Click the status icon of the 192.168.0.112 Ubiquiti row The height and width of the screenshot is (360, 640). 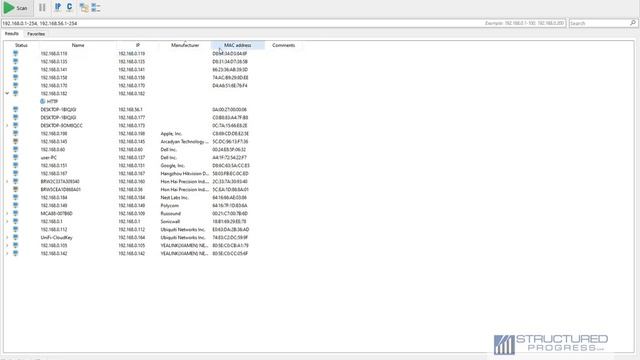click(16, 229)
